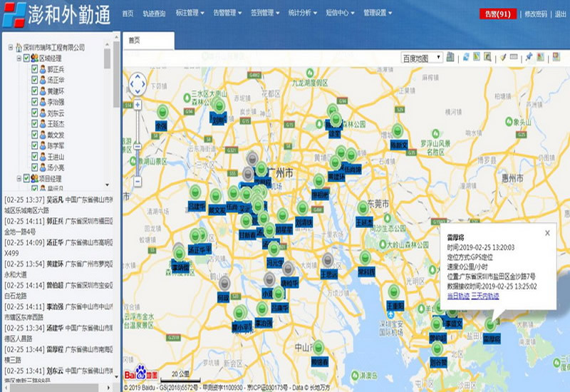Click the map-with-yellow-triangle toolbar icon
Image resolution: width=570 pixels, height=392 pixels.
click(477, 57)
